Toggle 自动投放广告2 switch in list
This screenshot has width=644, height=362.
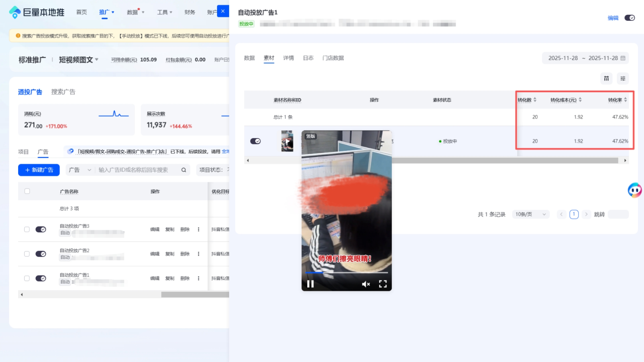41,254
